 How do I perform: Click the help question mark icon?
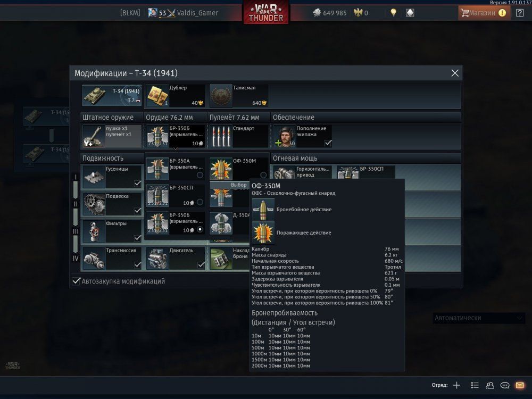(x=520, y=13)
